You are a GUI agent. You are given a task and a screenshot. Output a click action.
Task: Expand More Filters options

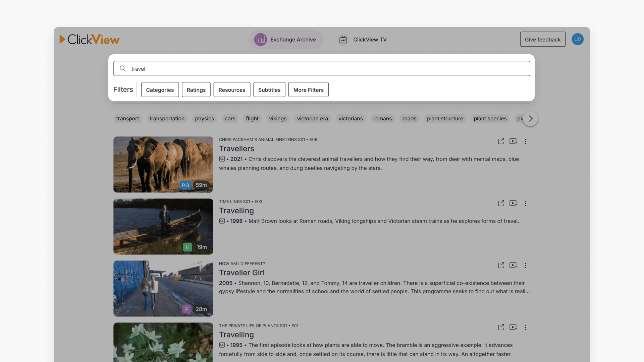point(308,89)
